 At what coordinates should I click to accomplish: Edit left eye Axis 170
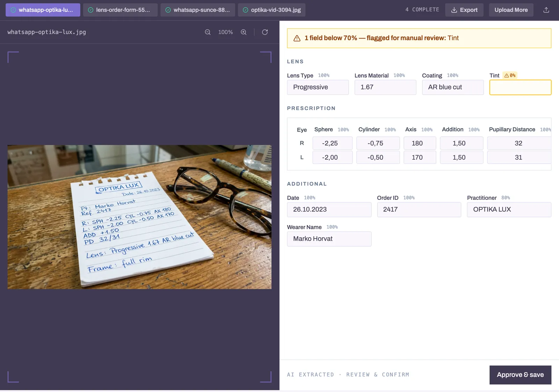tap(420, 158)
